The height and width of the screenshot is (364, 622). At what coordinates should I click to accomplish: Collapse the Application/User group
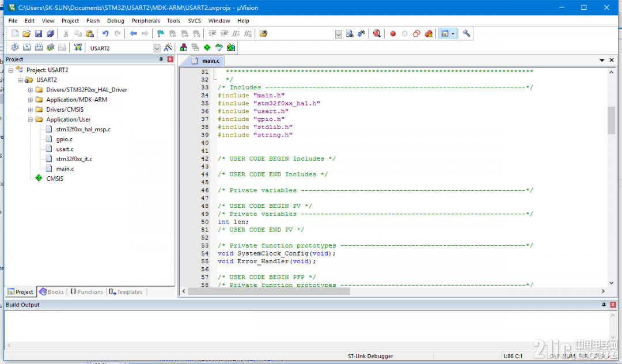(x=30, y=119)
